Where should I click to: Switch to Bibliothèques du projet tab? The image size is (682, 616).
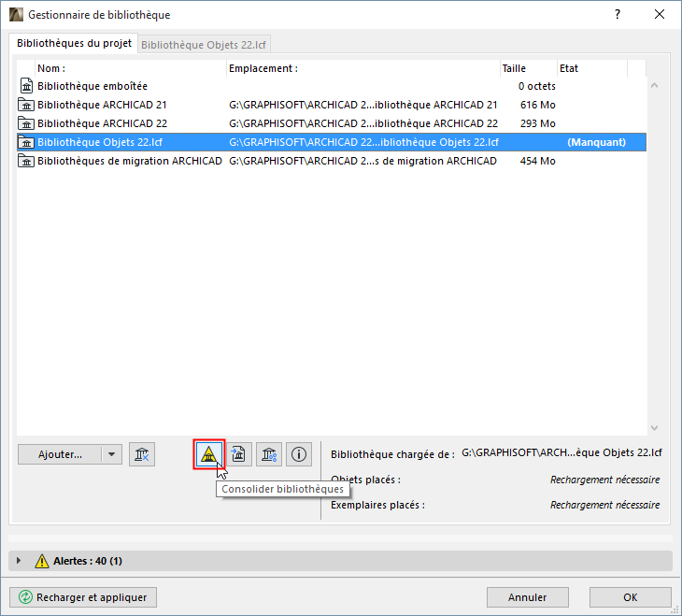74,43
